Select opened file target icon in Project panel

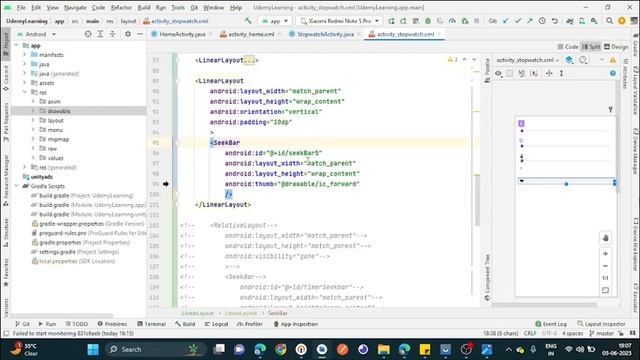(x=88, y=34)
